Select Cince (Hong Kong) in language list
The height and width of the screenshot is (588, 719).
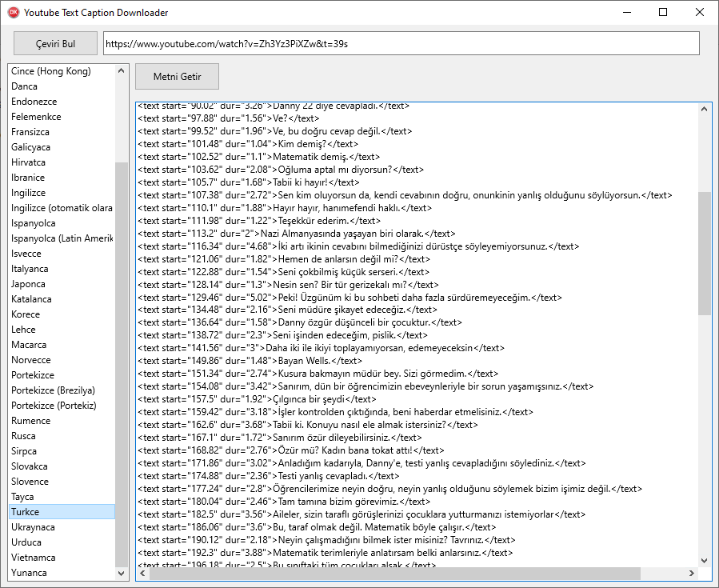coord(62,71)
